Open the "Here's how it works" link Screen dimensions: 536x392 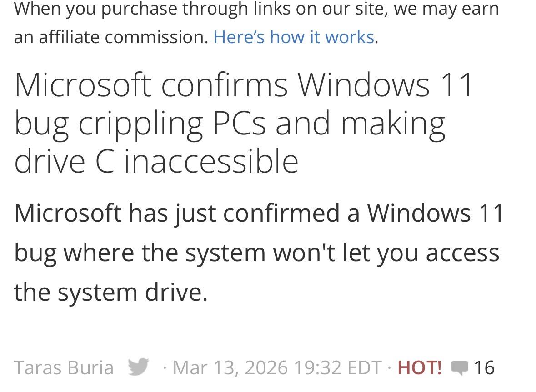(x=294, y=37)
